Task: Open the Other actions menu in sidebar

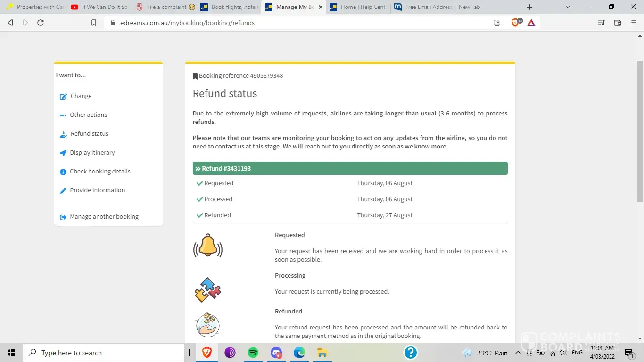Action: point(88,115)
